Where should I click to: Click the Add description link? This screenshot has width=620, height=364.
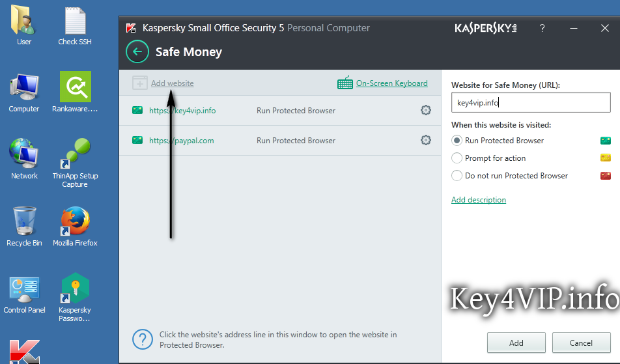coord(479,200)
